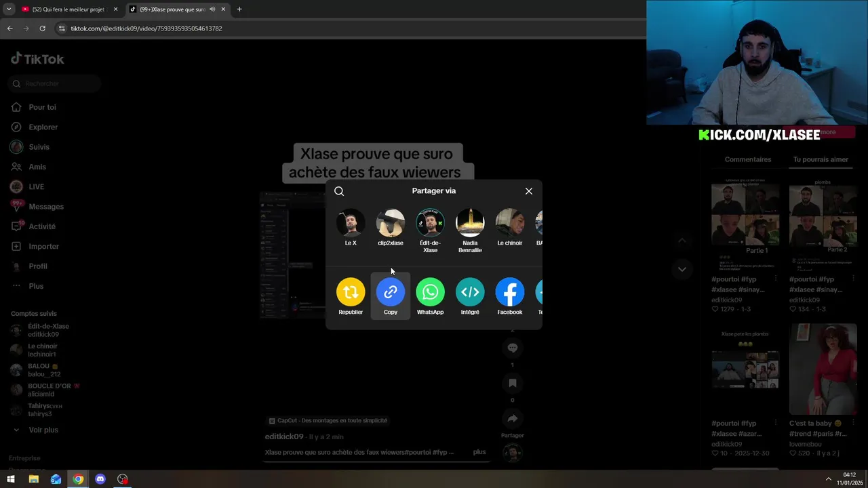Expand description with plus link
868x488 pixels.
[x=479, y=452]
